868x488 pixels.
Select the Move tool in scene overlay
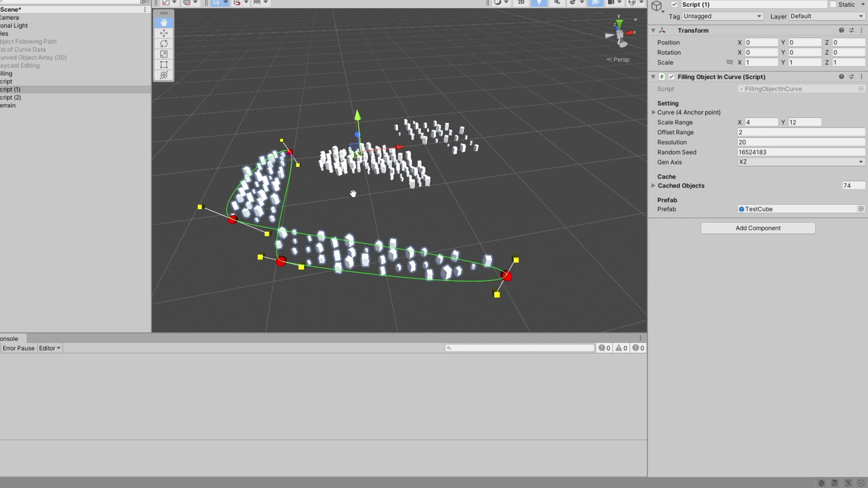tap(164, 33)
